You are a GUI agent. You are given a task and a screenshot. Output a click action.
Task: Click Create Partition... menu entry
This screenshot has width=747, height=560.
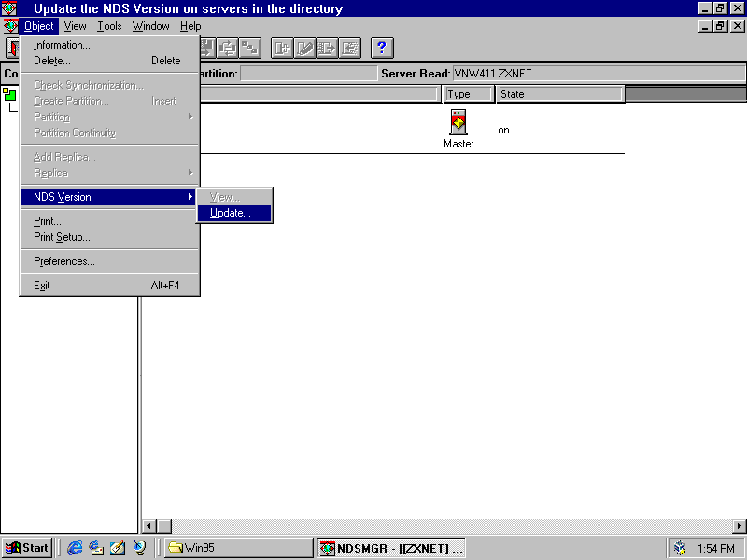109,101
